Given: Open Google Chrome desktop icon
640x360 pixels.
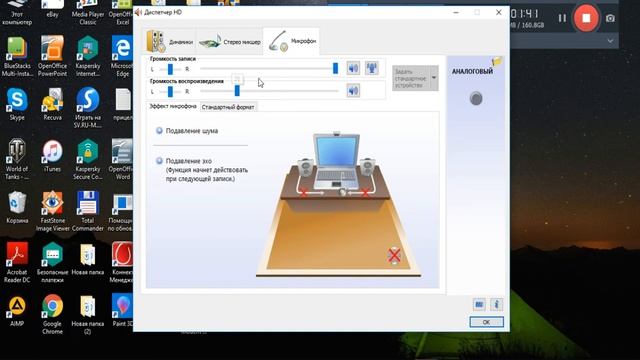Looking at the screenshot, I should tap(52, 314).
